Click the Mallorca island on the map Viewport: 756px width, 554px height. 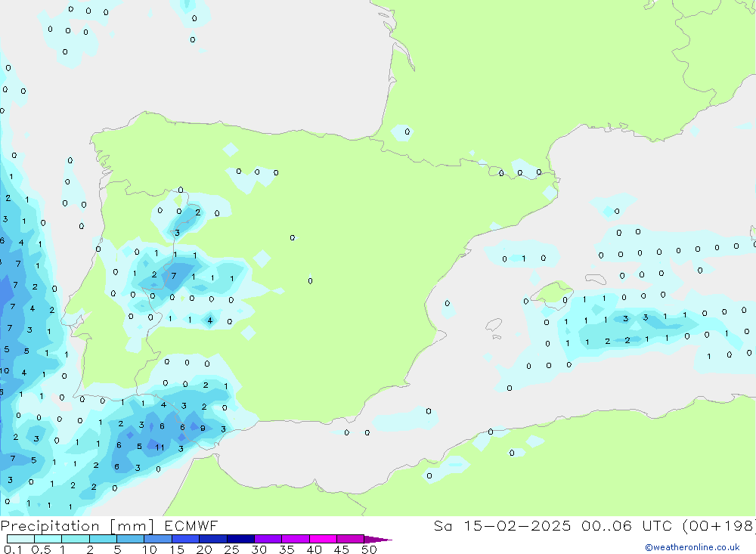click(x=552, y=294)
